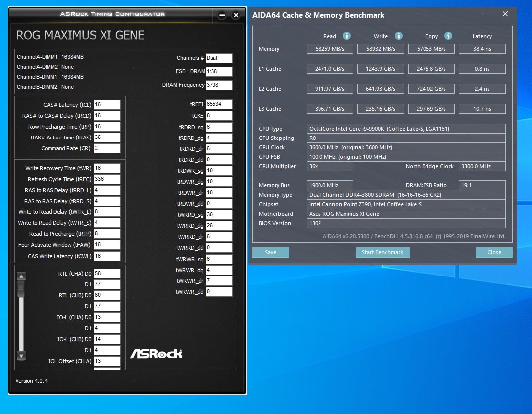
Task: Click the Read info icon
Action: 346,36
